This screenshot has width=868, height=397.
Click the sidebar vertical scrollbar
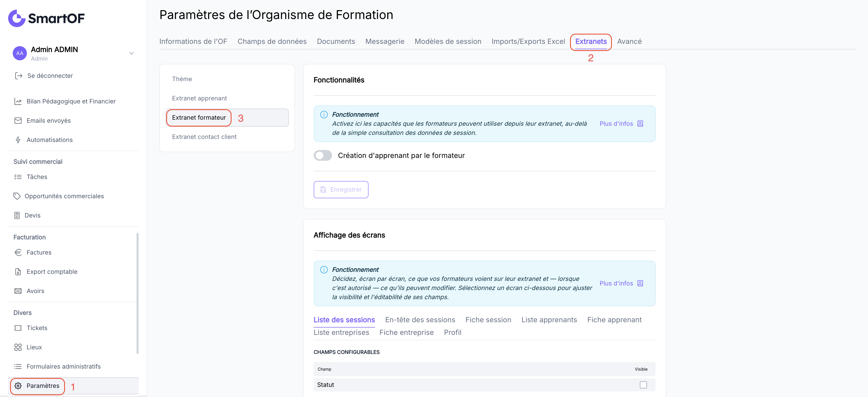[x=137, y=293]
